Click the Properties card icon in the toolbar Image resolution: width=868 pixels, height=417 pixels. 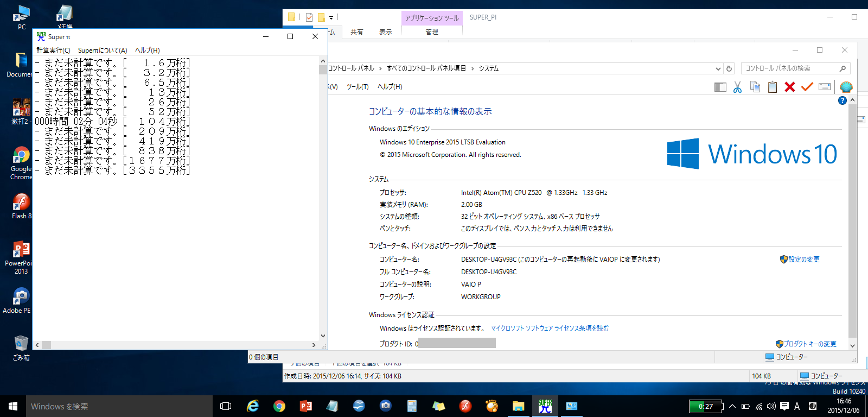tap(825, 87)
